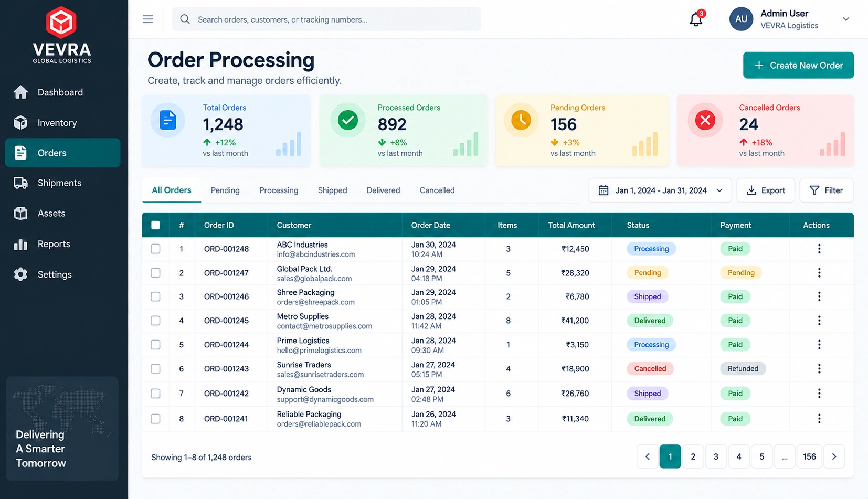
Task: Click the Assets package icon
Action: coord(20,214)
